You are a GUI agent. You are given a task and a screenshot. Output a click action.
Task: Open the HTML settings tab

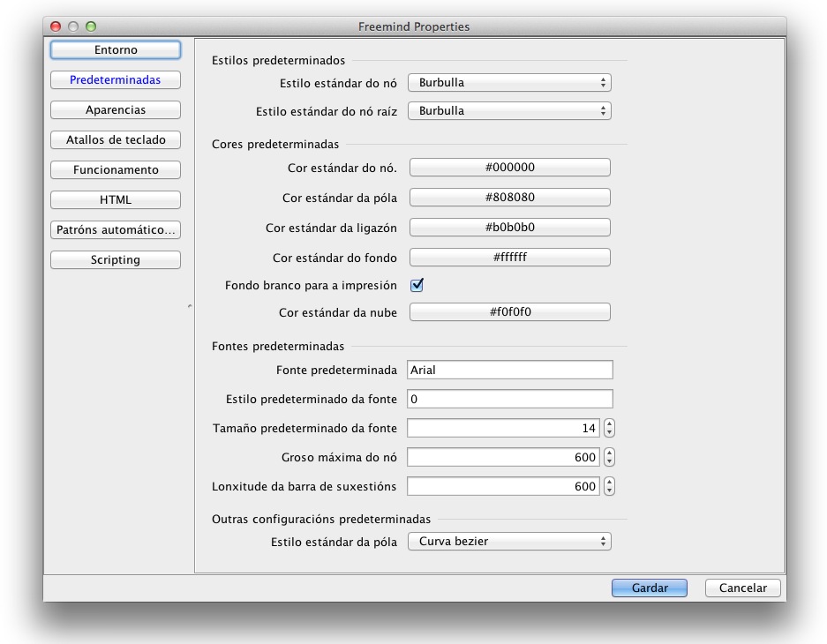116,200
